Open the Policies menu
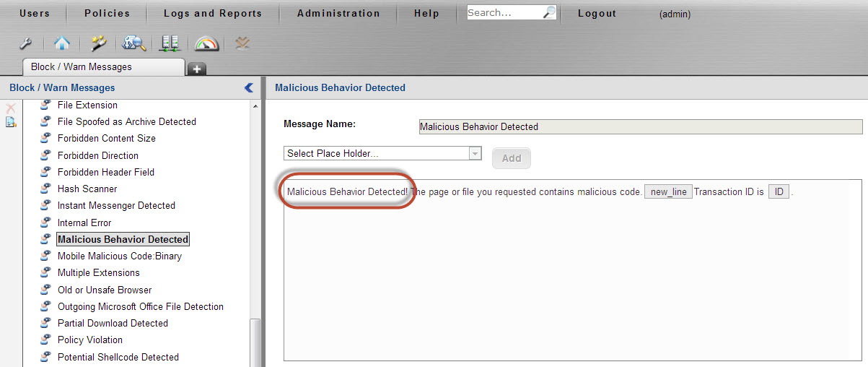 click(x=107, y=13)
